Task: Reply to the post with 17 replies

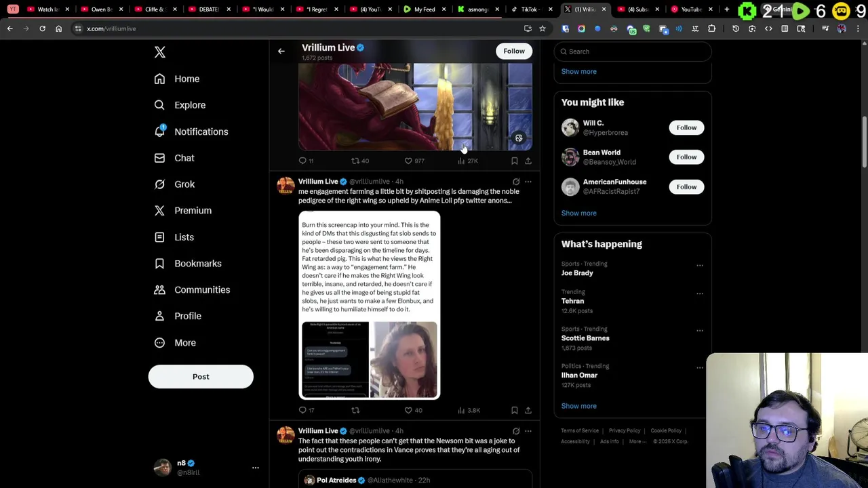Action: 306,411
